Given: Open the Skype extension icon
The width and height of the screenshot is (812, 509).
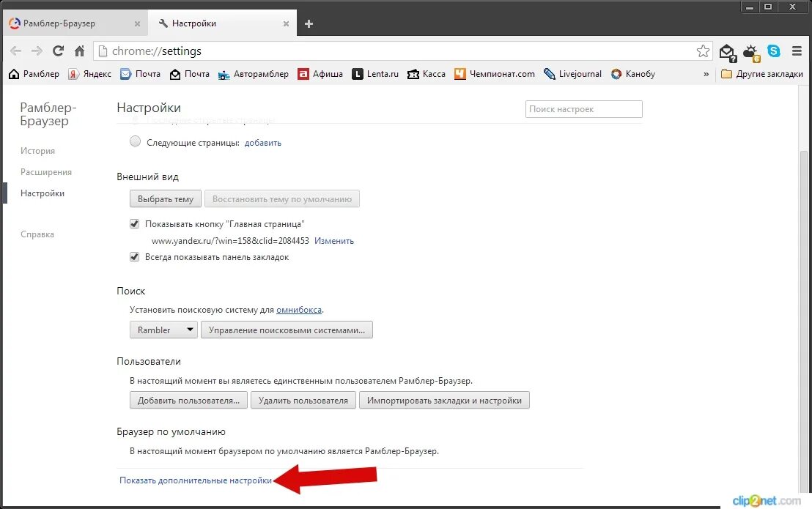Looking at the screenshot, I should (x=774, y=51).
